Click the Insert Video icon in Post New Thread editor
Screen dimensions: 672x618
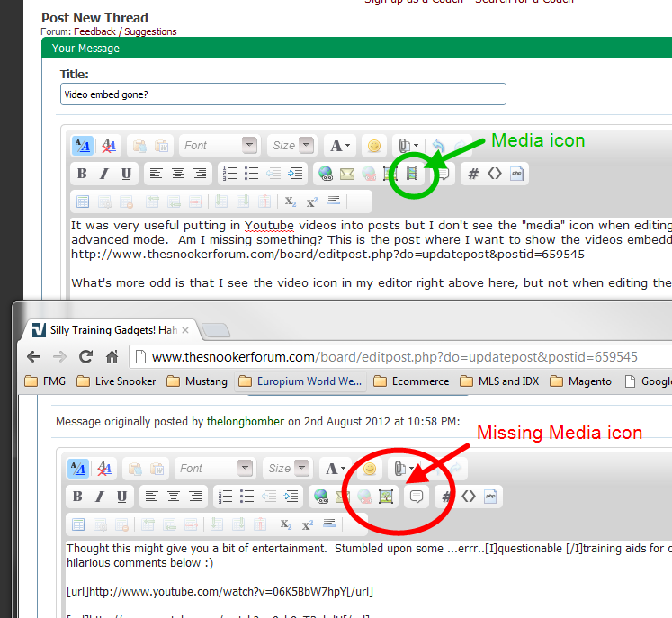412,174
